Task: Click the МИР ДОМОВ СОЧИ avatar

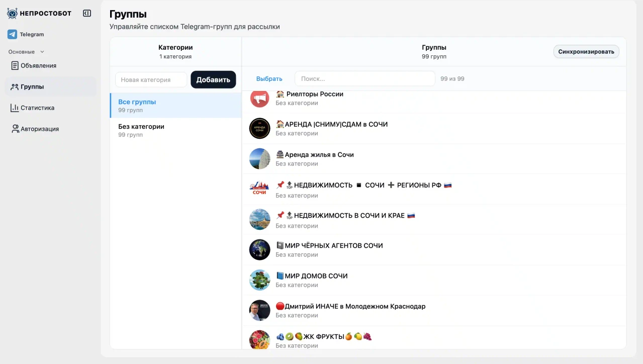Action: tap(260, 280)
